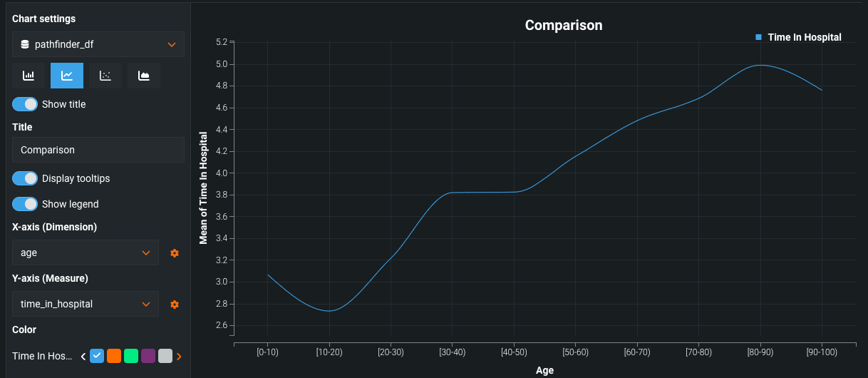Toggle Show legend off

25,204
